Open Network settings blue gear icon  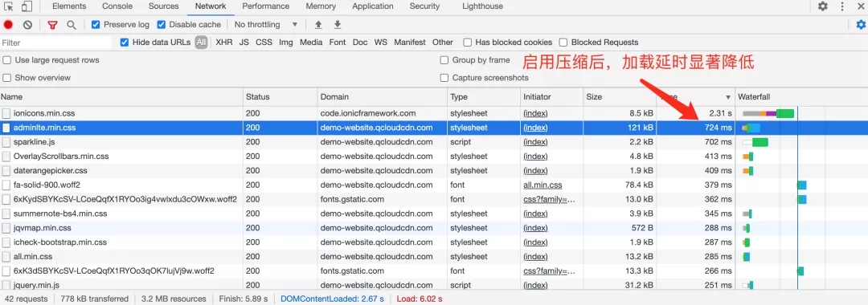click(860, 25)
